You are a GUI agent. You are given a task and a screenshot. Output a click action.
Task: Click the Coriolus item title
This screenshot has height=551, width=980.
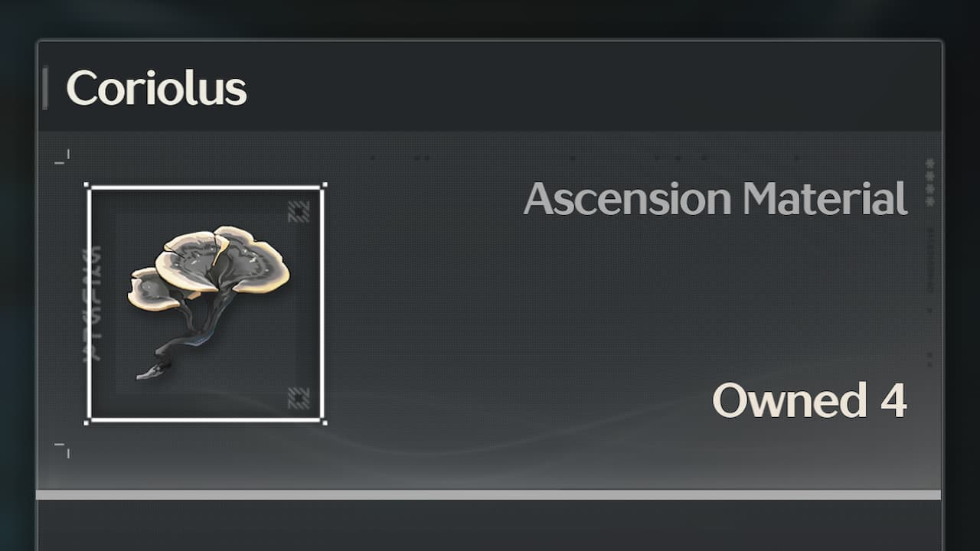coord(157,88)
